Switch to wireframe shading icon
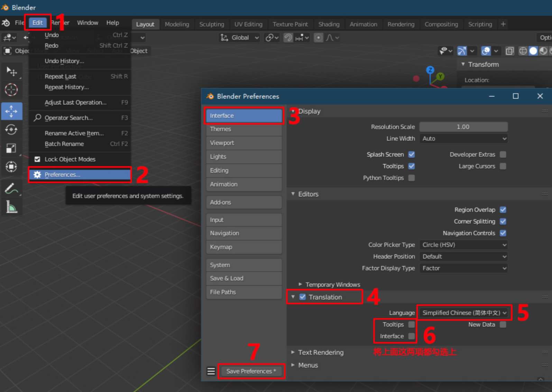Screen dimensions: 552x392 click(523, 51)
